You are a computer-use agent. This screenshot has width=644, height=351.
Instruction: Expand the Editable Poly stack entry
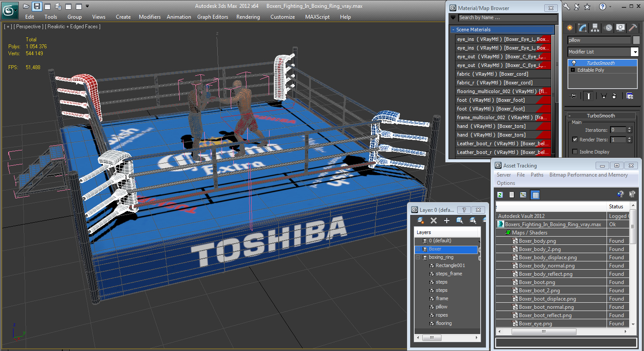click(573, 70)
